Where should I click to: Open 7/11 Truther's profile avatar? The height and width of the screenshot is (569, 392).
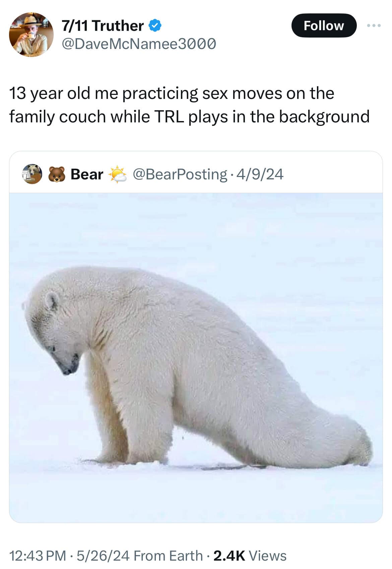[x=31, y=35]
